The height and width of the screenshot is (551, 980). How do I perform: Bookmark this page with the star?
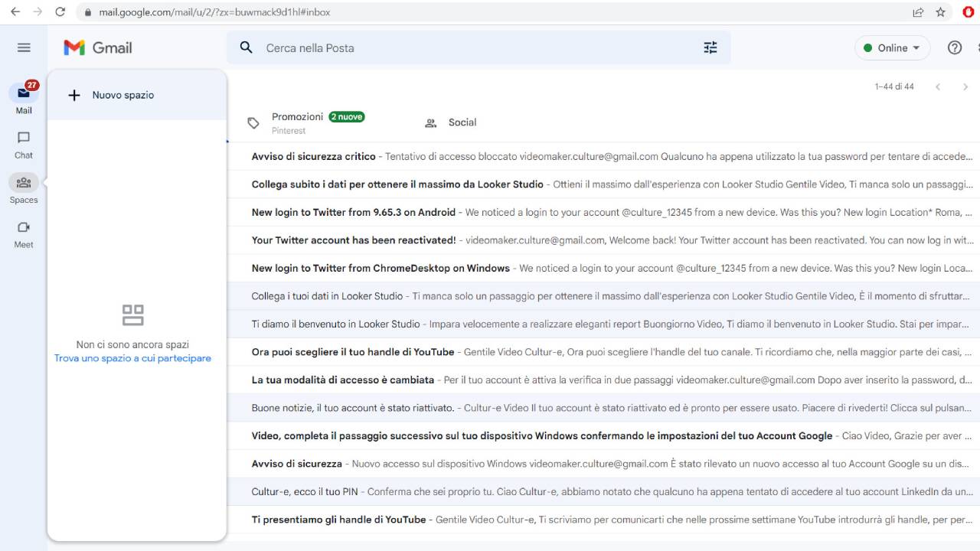click(940, 12)
